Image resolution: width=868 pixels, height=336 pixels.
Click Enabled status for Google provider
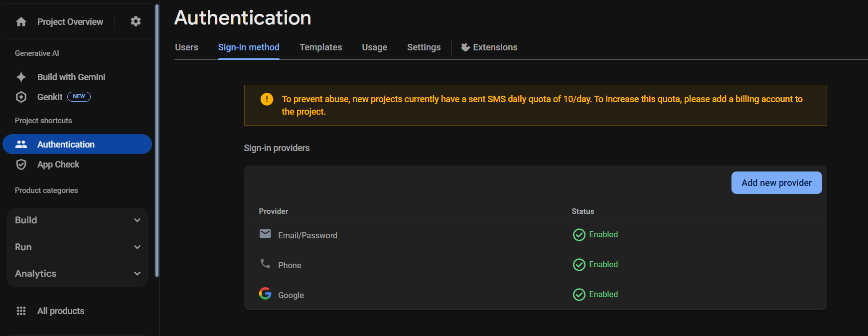[595, 295]
